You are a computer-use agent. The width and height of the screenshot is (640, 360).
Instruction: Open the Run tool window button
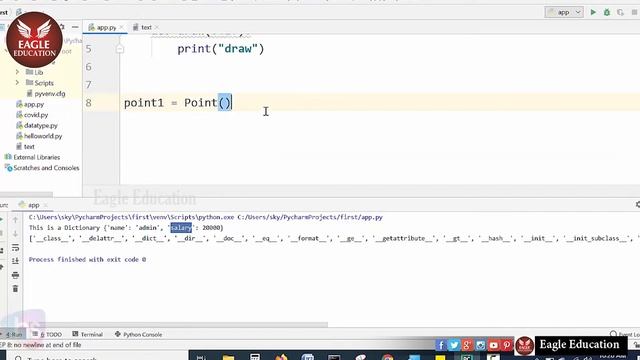click(x=12, y=334)
